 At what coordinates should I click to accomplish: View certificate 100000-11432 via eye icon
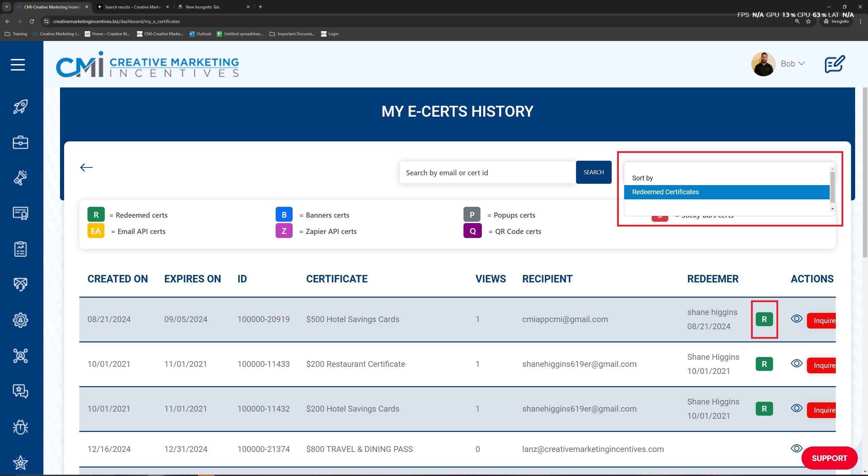pos(796,408)
